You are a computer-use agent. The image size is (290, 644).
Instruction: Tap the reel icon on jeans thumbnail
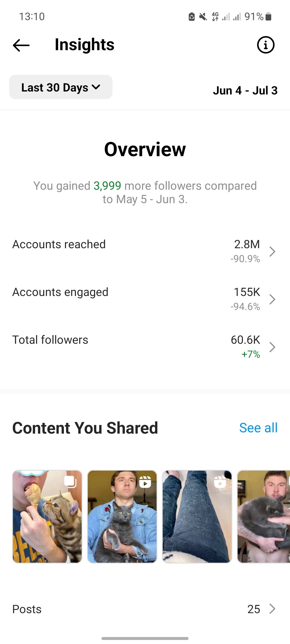pos(220,482)
